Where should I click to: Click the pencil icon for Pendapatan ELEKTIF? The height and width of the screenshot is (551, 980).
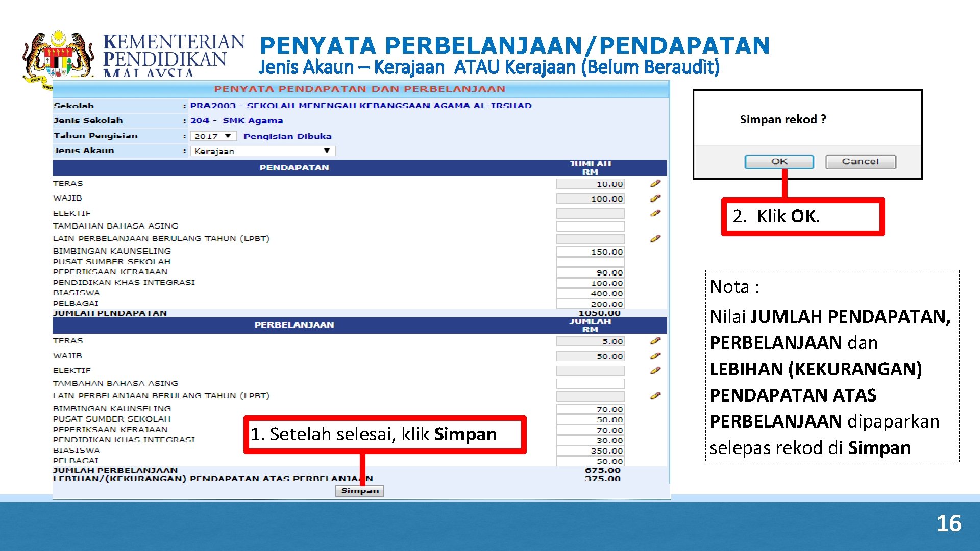point(655,213)
